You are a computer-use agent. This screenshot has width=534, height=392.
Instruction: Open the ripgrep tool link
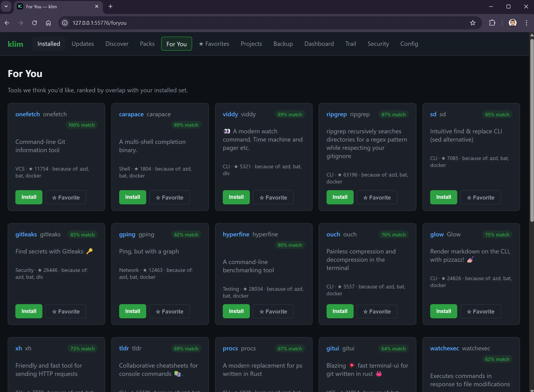[x=336, y=114]
